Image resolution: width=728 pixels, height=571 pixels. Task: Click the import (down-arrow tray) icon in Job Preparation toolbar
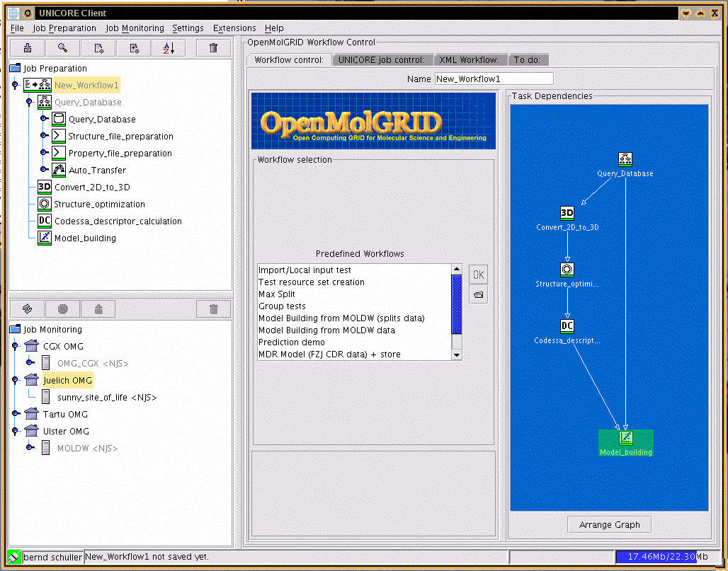click(28, 48)
